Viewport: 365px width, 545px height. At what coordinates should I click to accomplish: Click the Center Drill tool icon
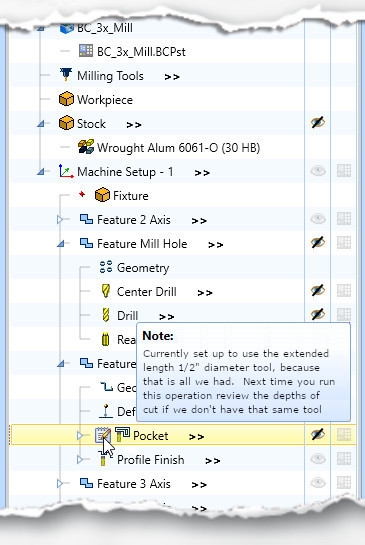click(x=106, y=291)
